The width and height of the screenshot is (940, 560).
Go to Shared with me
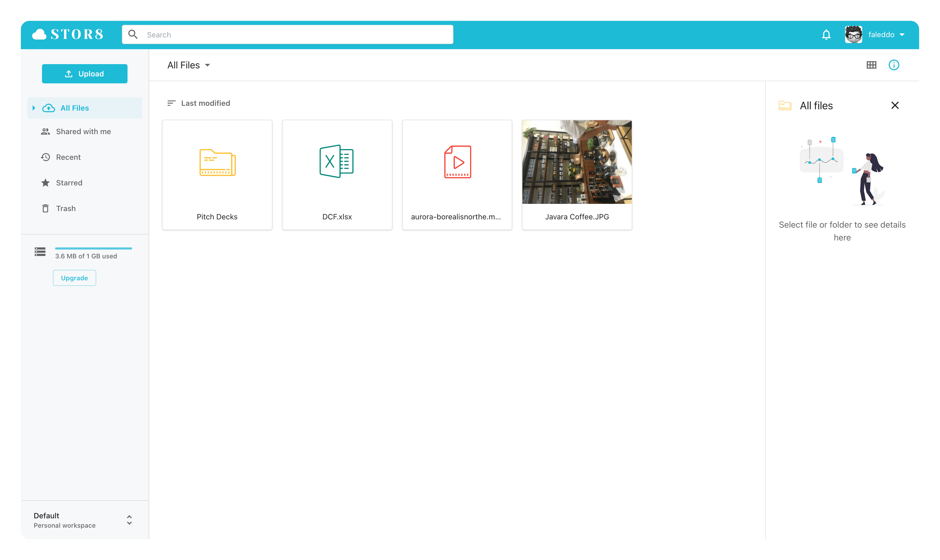(x=83, y=131)
